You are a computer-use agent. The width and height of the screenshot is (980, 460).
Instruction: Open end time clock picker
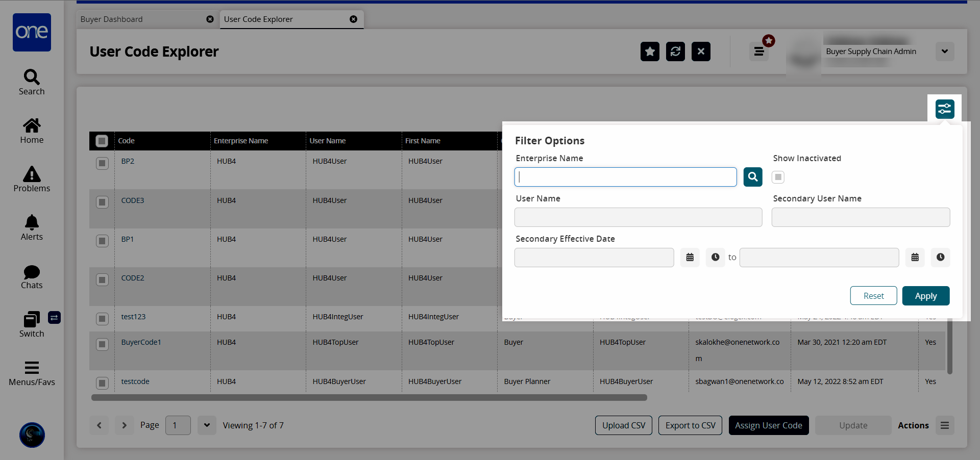coord(940,258)
